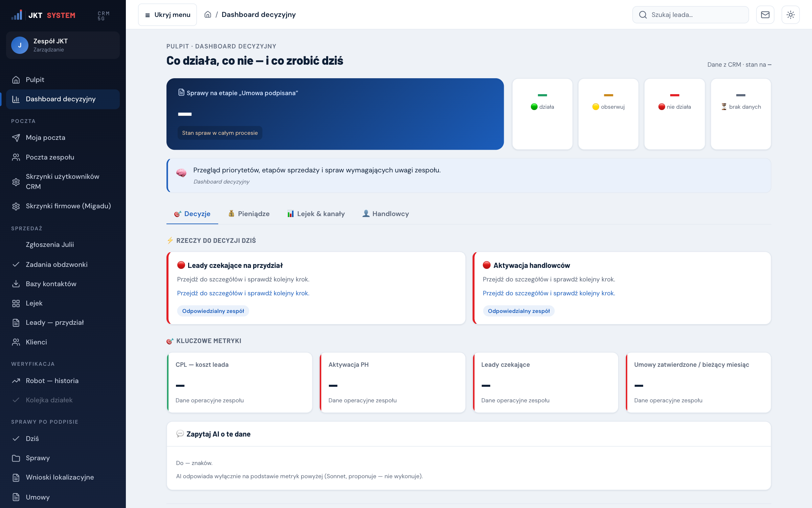The width and height of the screenshot is (812, 508).
Task: Open Sprawy folder item
Action: pyautogui.click(x=63, y=458)
